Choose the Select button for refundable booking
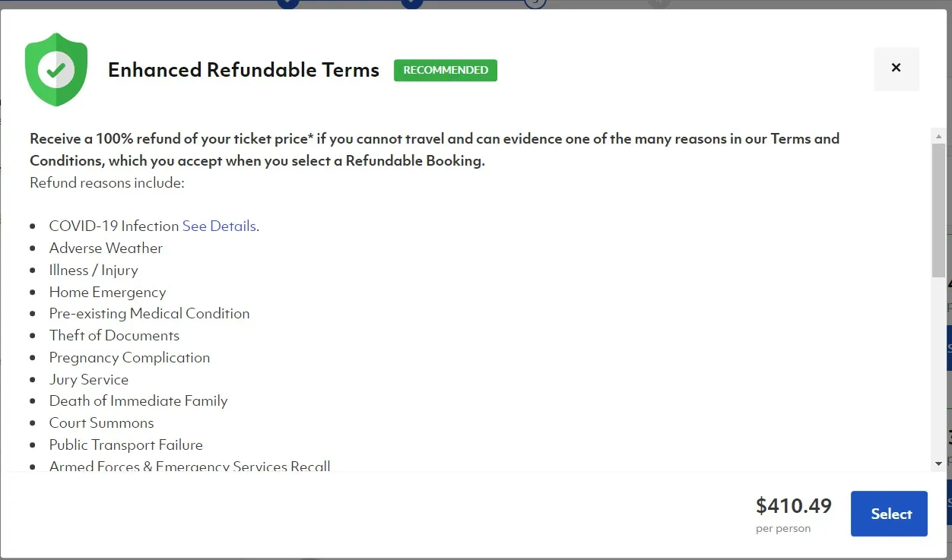 tap(889, 514)
